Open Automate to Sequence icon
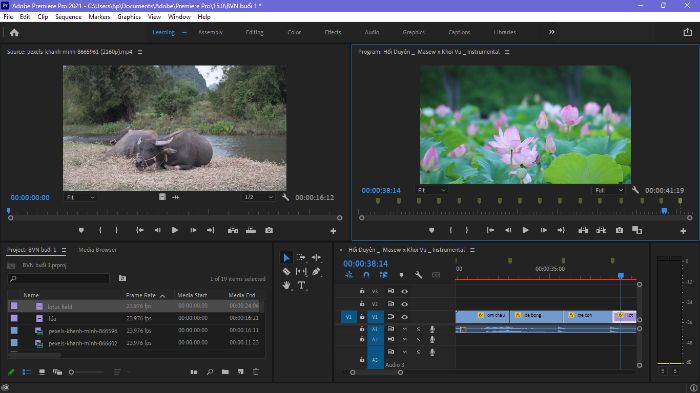 click(194, 372)
